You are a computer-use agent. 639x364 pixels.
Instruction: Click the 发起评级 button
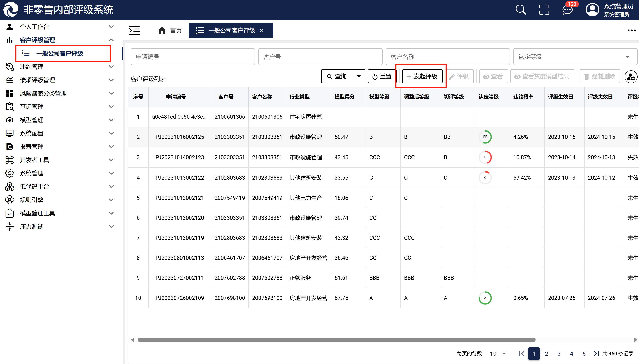[x=422, y=76]
